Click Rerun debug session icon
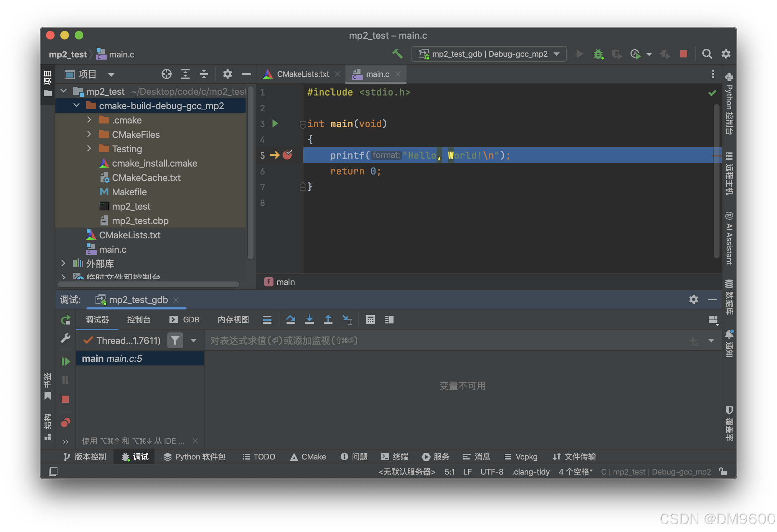This screenshot has width=777, height=532. click(65, 319)
